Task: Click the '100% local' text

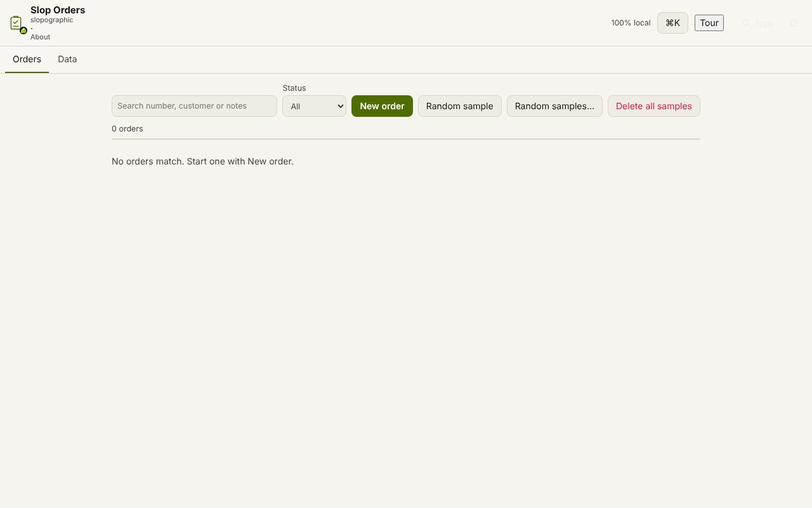Action: point(631,23)
